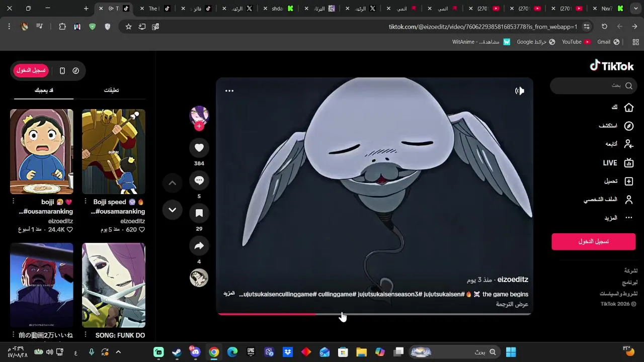The width and height of the screenshot is (644, 362).
Task: Share the video using the arrow icon
Action: click(199, 246)
